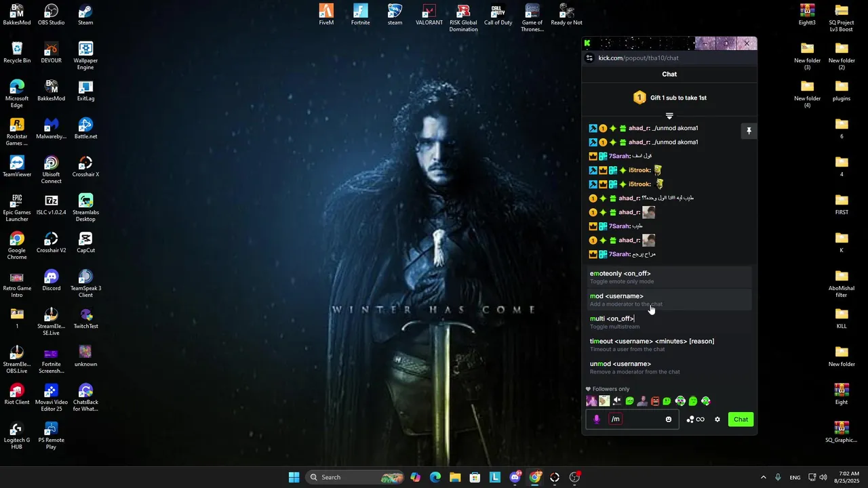
Task: Open chat settings gear icon
Action: [717, 420]
